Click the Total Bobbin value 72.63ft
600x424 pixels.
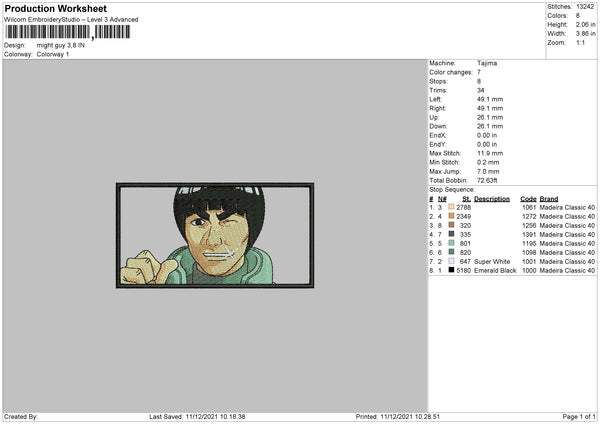[x=487, y=180]
